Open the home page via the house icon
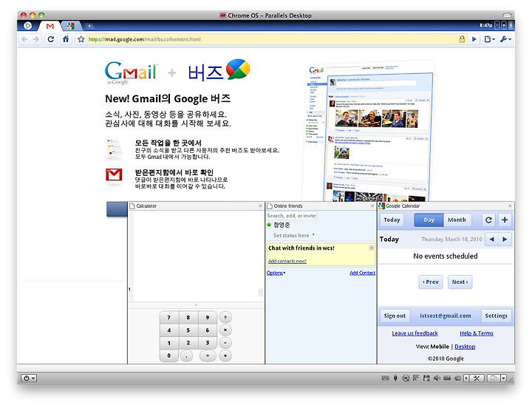 [x=66, y=39]
